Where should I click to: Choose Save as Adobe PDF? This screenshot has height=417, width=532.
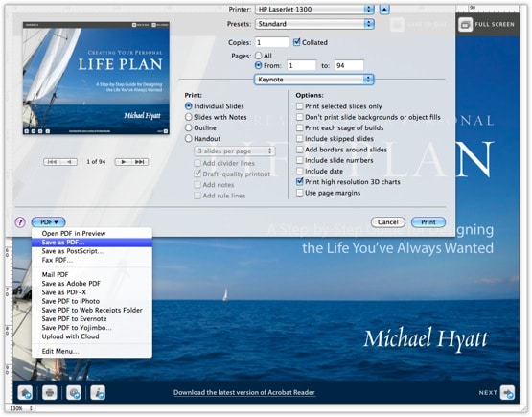click(x=92, y=284)
